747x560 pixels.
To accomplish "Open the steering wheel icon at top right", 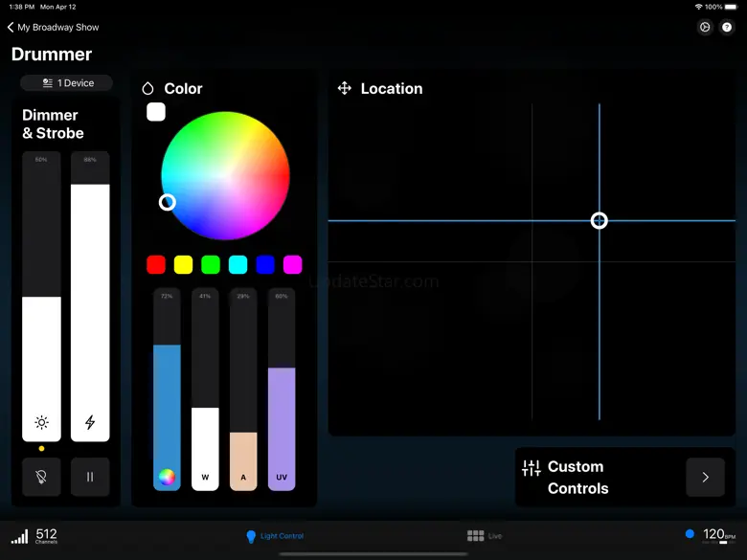I will tap(705, 28).
